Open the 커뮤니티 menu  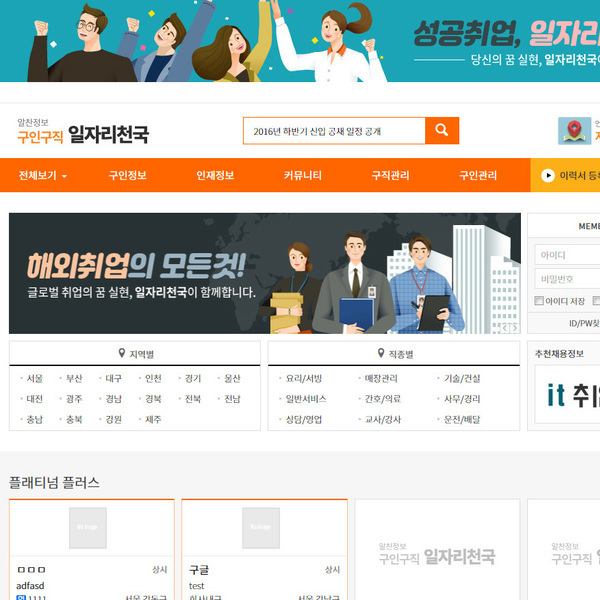303,176
